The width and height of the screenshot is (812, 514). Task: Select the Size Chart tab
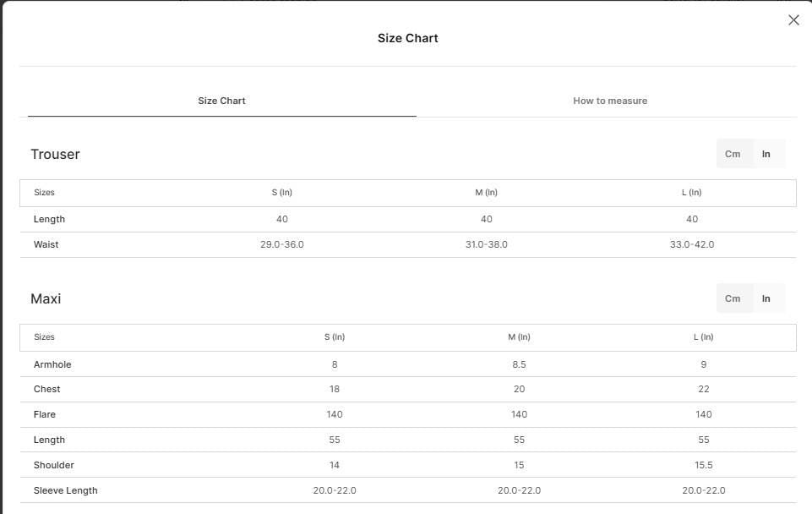point(221,101)
